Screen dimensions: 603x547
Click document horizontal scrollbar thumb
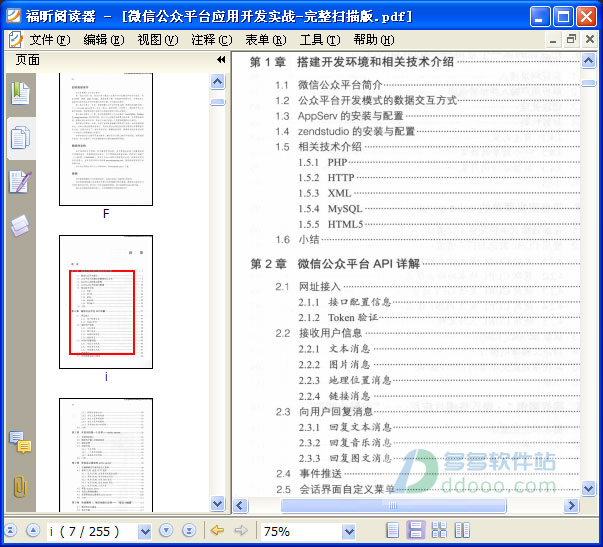393,505
